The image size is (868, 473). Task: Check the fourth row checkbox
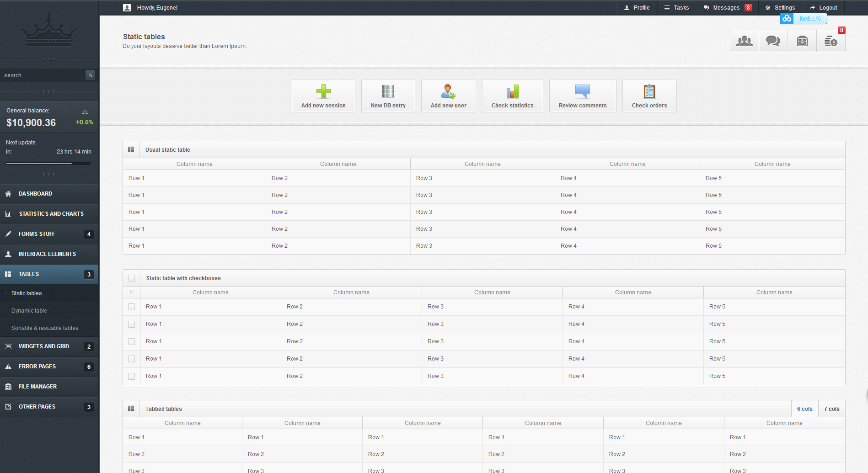coord(132,359)
